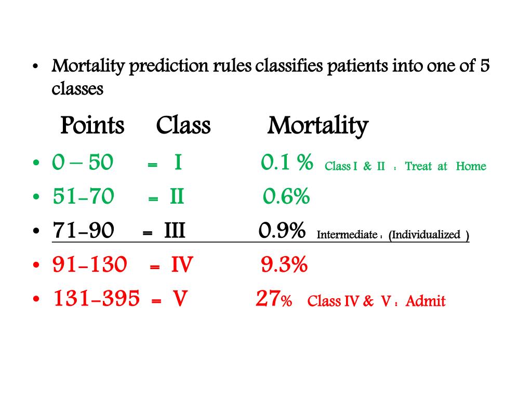Click the 'Points' column header
Screen dimensions: 532x399
[x=92, y=126]
